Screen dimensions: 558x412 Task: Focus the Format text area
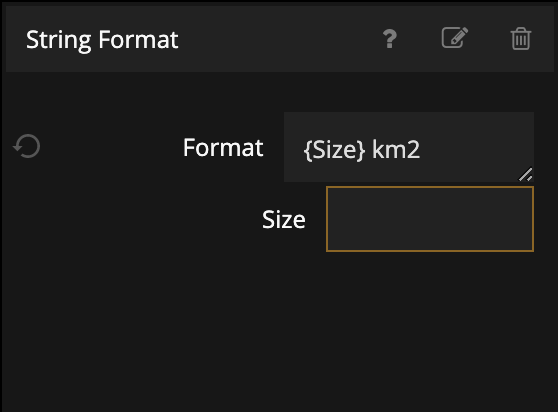point(409,147)
